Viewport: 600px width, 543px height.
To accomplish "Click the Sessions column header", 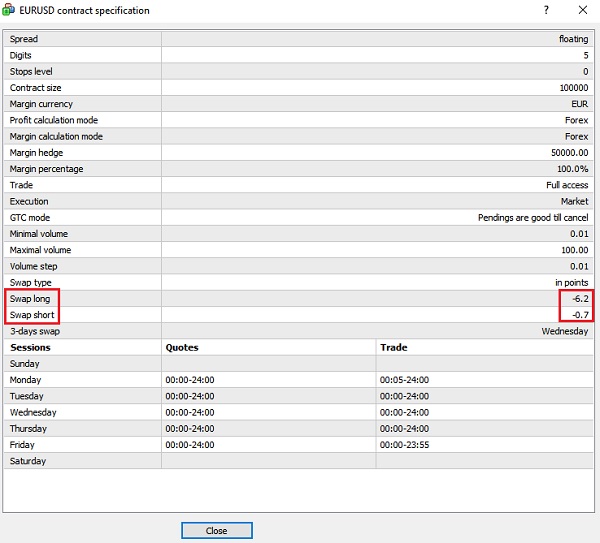I will point(30,347).
